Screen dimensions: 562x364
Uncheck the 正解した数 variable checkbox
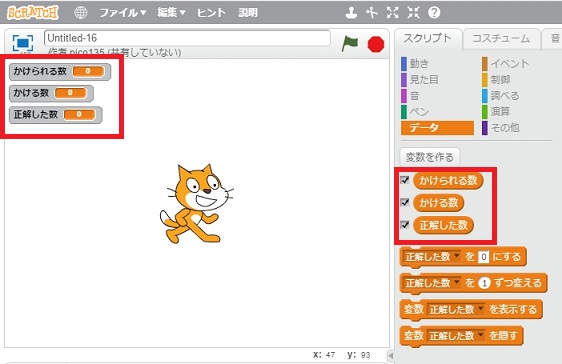point(405,225)
